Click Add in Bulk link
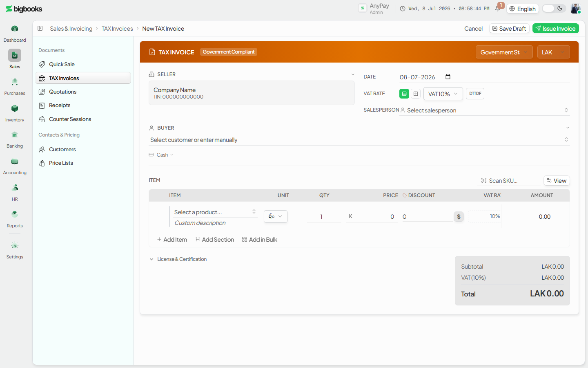This screenshot has height=368, width=588. [260, 240]
